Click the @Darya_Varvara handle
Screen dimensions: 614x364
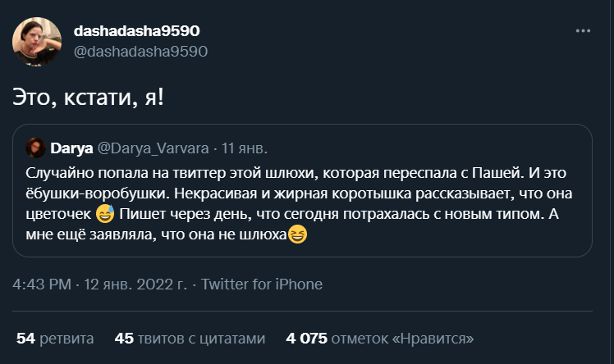(x=153, y=149)
